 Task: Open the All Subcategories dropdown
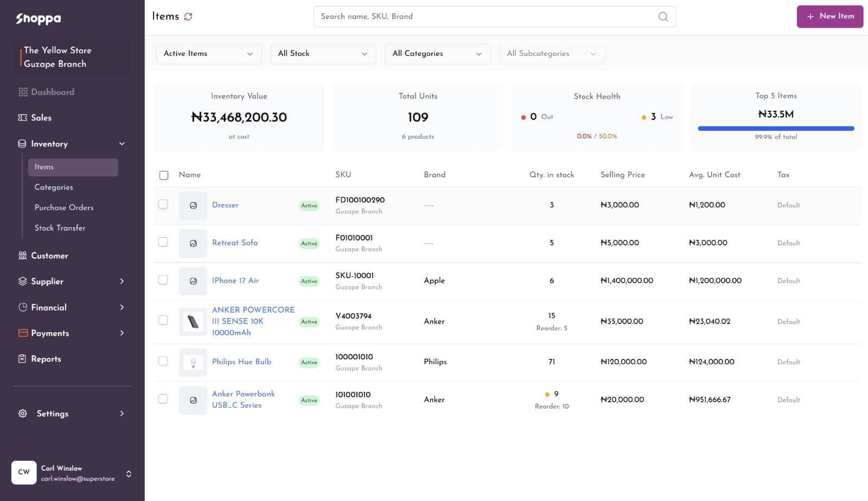[x=552, y=54]
